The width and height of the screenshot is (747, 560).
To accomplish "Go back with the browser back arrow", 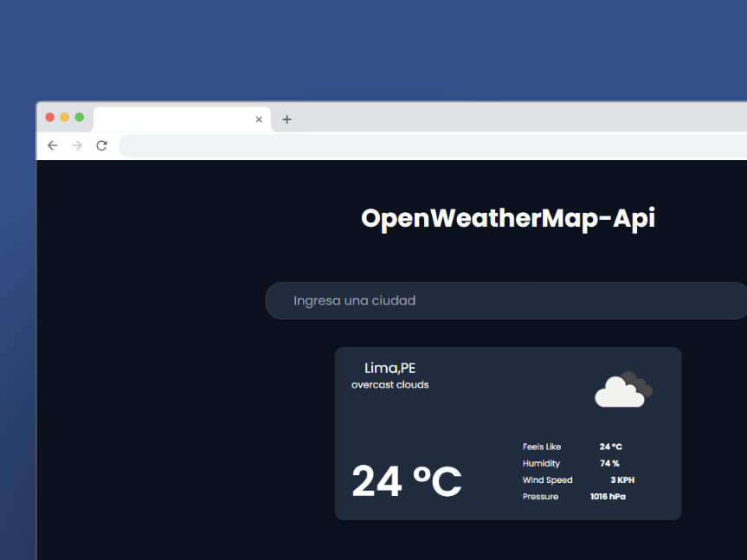I will click(x=53, y=145).
